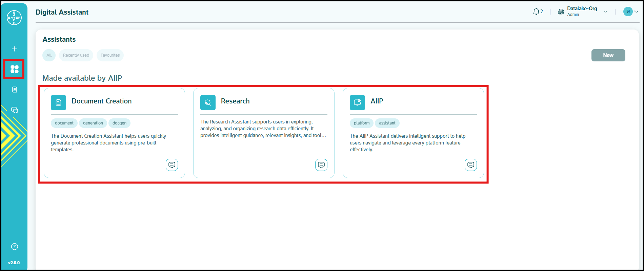Start chat with Research assistant
Screen dimensions: 644x271
[321, 165]
